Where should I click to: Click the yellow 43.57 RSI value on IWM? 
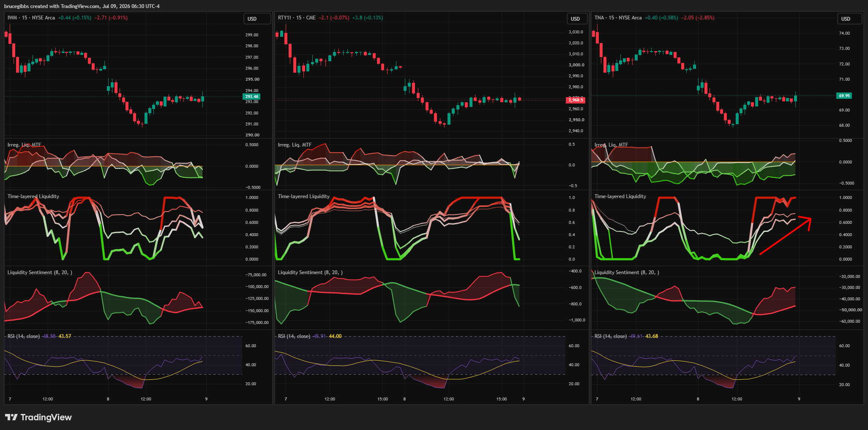click(x=65, y=336)
